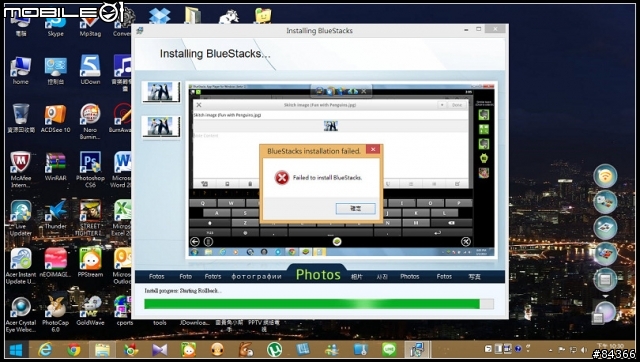Image resolution: width=640 pixels, height=362 pixels.
Task: Open the Dropbox icon on the desktop
Action: (160, 16)
